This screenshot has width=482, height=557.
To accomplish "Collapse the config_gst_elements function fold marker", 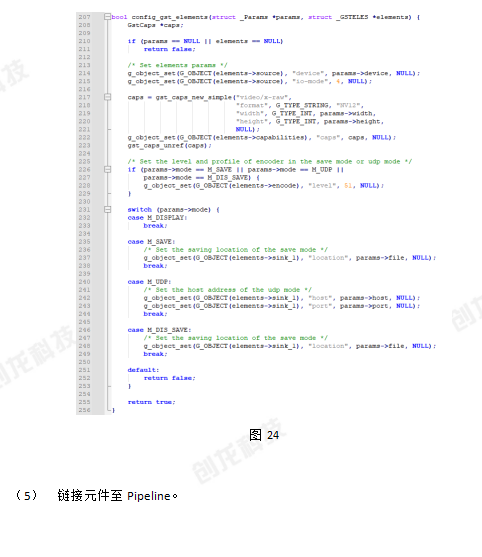I will [108, 17].
